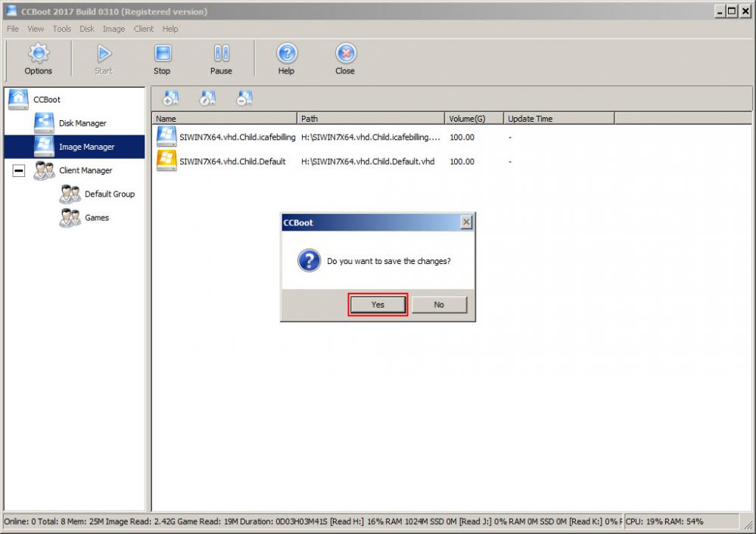Click the Start play icon

coord(104,54)
